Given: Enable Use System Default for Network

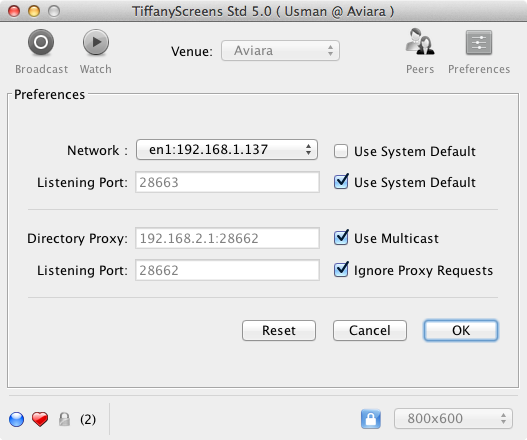Looking at the screenshot, I should click(341, 151).
